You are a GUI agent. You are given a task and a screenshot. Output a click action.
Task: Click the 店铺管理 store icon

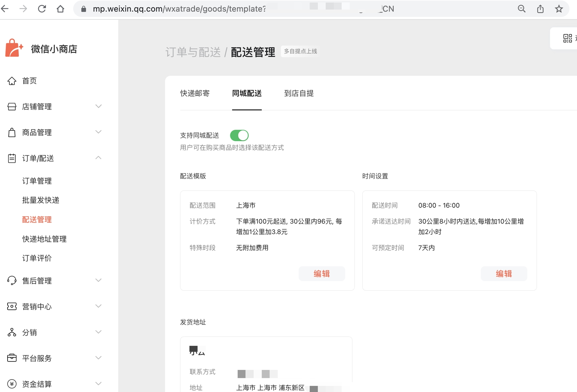click(x=12, y=107)
